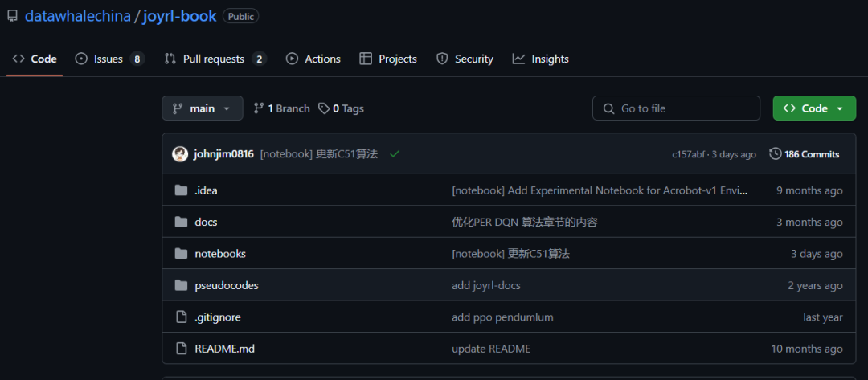This screenshot has width=868, height=380.
Task: Click the history clock icon near Commits
Action: coord(776,153)
